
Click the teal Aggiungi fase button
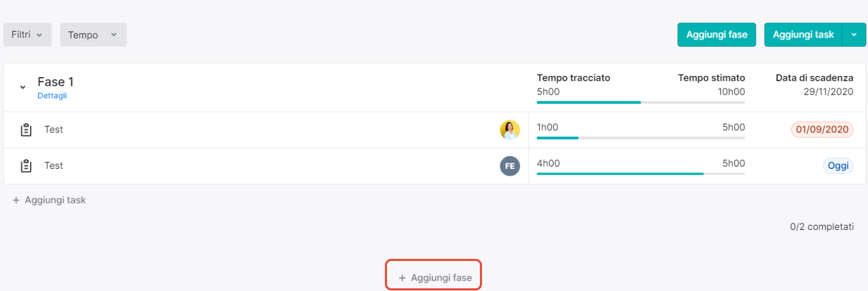click(x=717, y=35)
